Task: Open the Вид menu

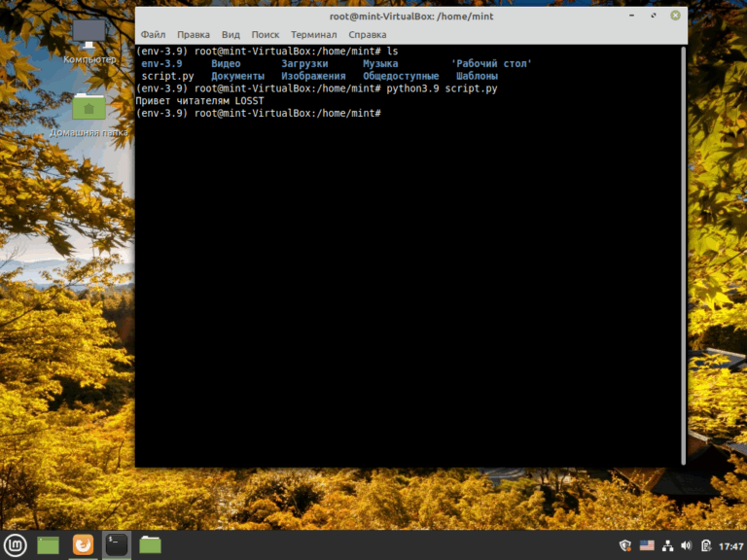Action: (231, 35)
